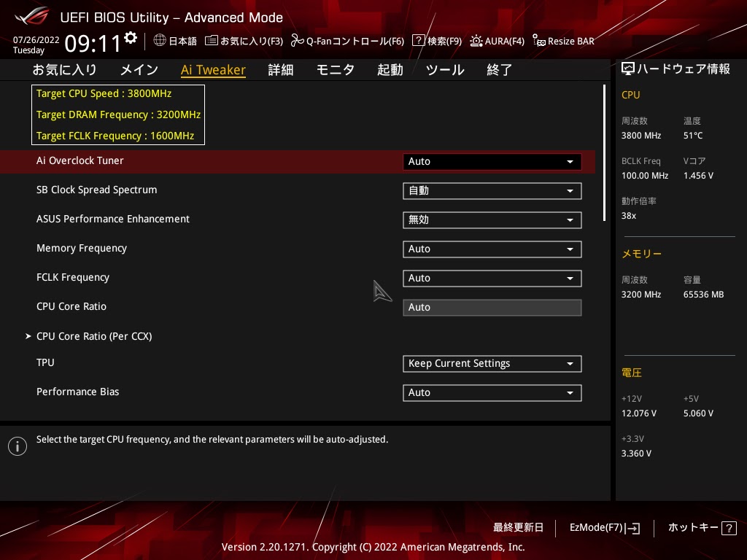Open Q-Fanコントロール(F6)

point(347,41)
